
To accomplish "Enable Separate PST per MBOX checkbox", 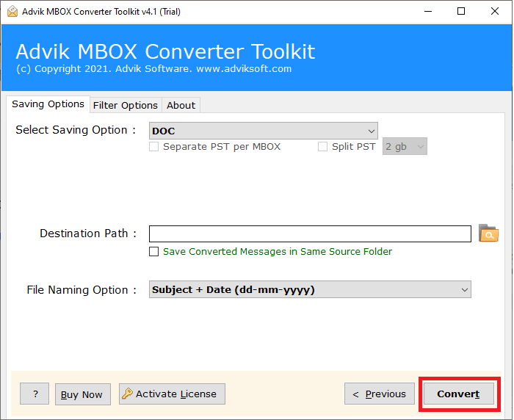I will pos(153,146).
